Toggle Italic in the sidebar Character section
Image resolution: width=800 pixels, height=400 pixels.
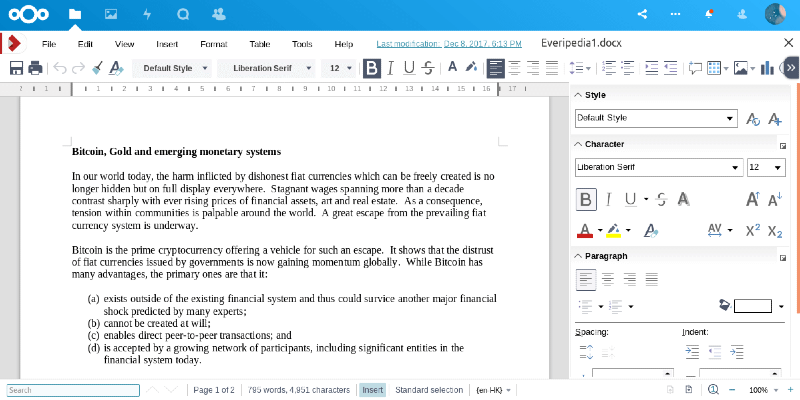[608, 199]
